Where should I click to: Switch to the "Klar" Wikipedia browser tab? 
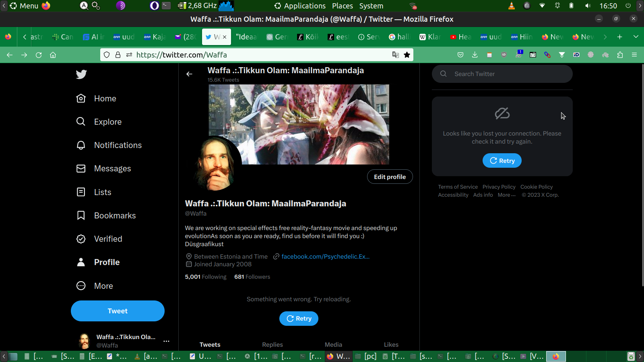click(x=430, y=37)
